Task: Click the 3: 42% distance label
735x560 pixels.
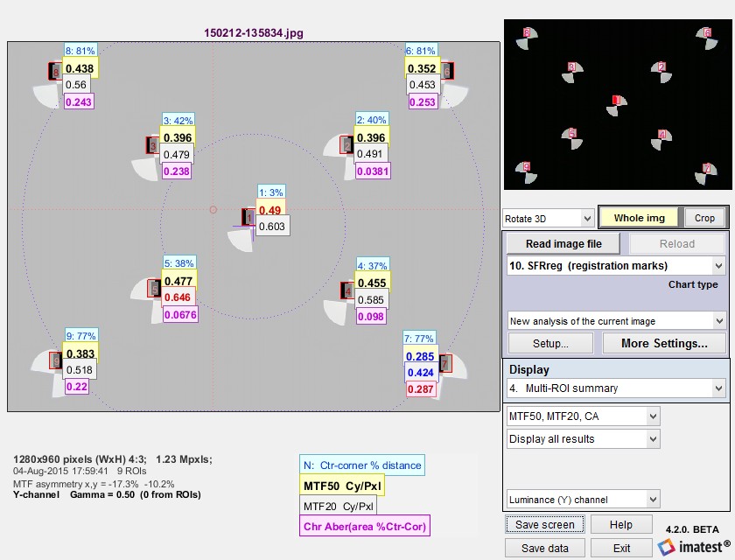Action: 178,121
